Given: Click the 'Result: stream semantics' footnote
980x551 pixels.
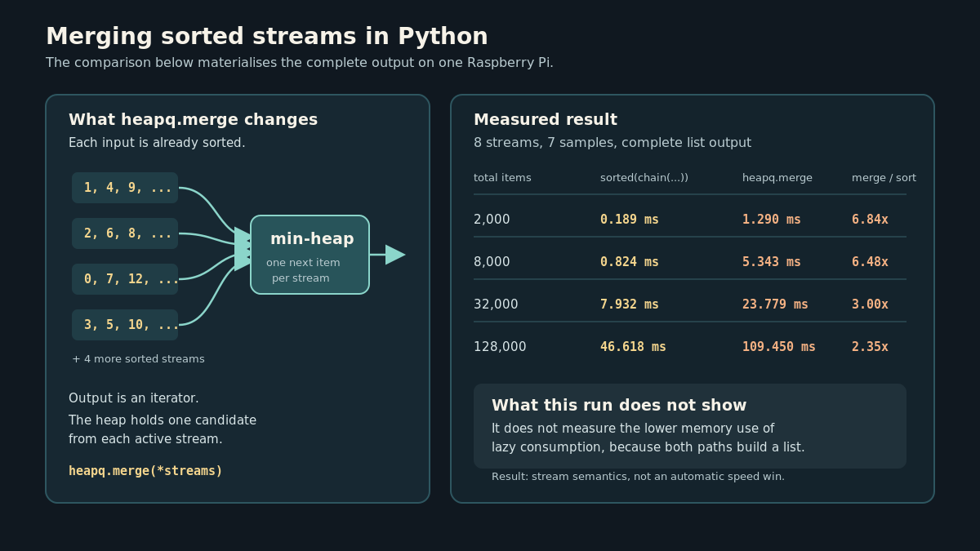Looking at the screenshot, I should (x=638, y=477).
